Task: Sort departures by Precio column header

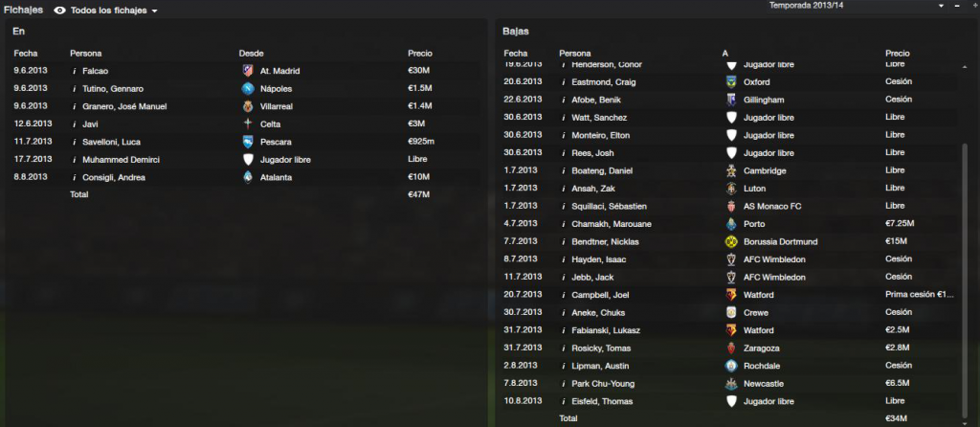Action: [x=898, y=54]
